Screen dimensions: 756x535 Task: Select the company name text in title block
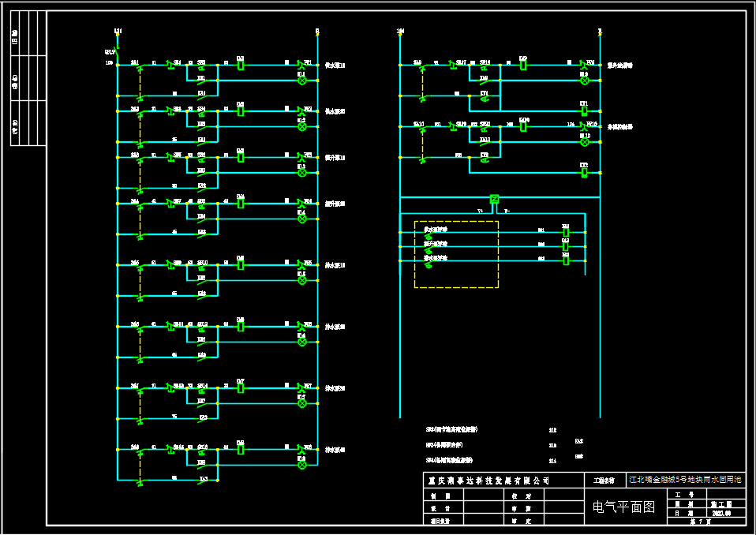tap(489, 481)
